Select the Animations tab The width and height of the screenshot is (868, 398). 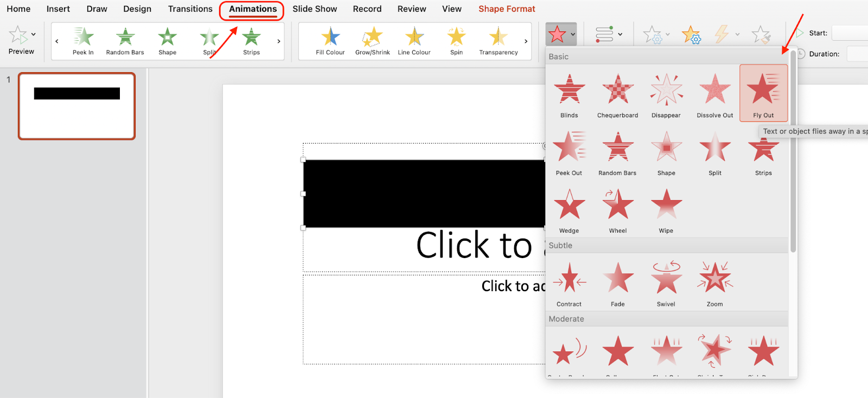click(253, 9)
